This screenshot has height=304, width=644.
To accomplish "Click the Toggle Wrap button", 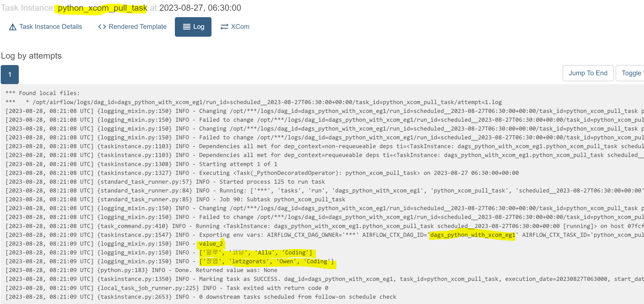I will (631, 73).
